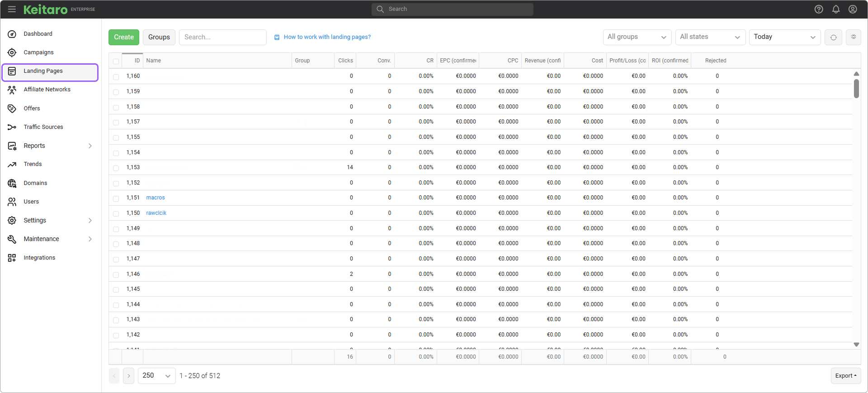Click the refresh table icon
The height and width of the screenshot is (393, 868).
pos(833,37)
